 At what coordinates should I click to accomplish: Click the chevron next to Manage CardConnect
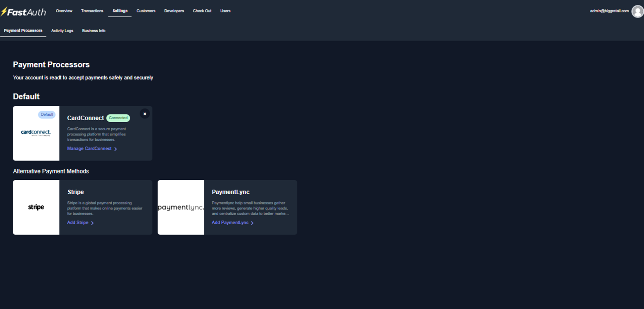(x=116, y=149)
